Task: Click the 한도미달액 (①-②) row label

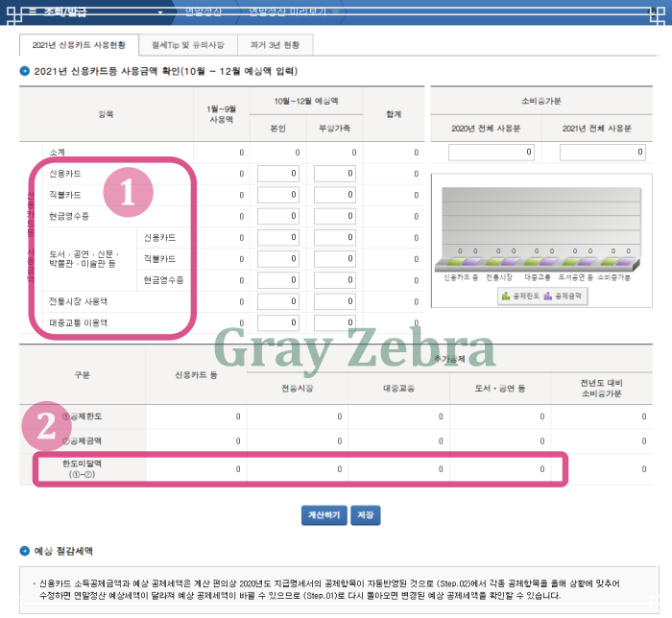Action: click(82, 469)
